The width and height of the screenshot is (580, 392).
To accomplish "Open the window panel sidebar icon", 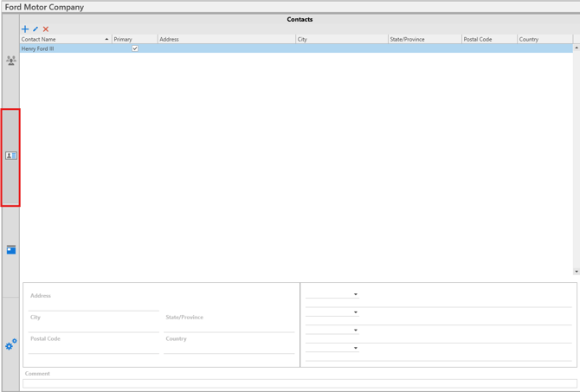I will (x=11, y=250).
